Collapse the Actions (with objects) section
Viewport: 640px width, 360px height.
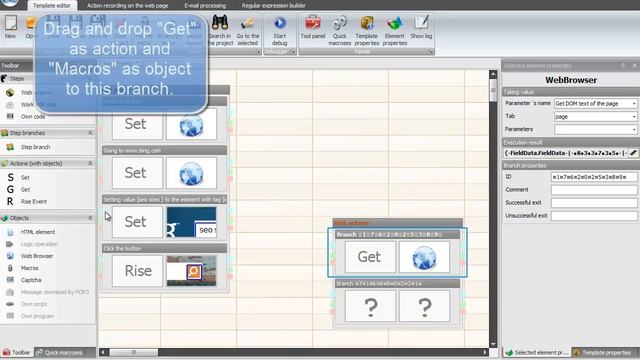click(x=90, y=163)
